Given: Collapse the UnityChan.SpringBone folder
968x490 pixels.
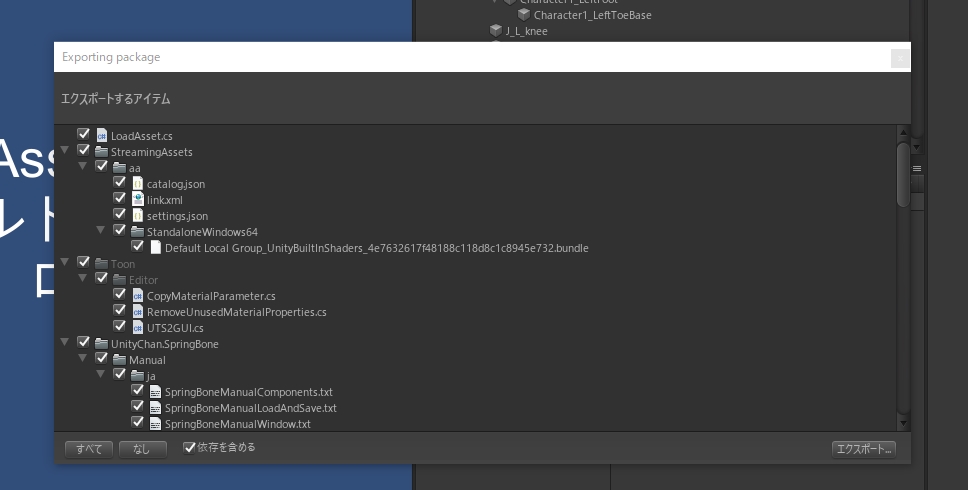Looking at the screenshot, I should (64, 343).
